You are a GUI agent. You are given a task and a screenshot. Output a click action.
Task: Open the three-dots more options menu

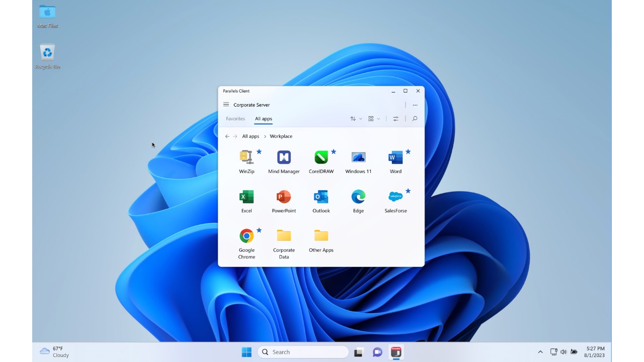point(415,105)
